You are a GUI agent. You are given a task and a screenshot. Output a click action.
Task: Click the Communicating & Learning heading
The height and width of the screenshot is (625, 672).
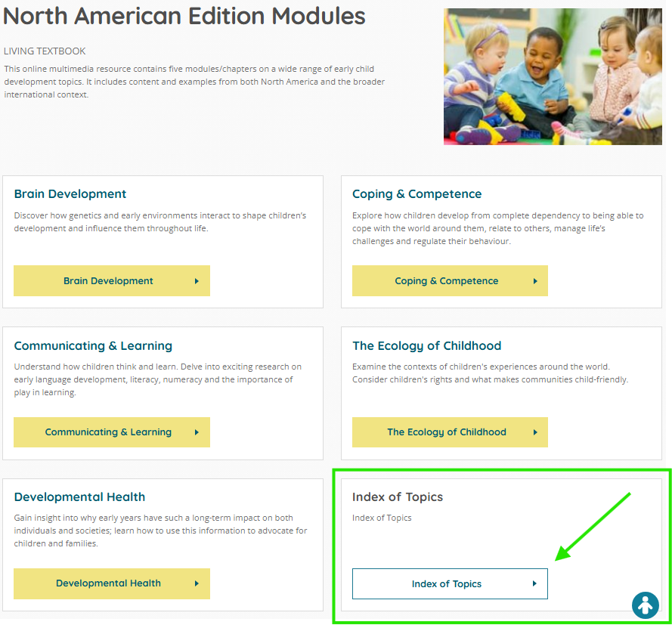click(93, 346)
